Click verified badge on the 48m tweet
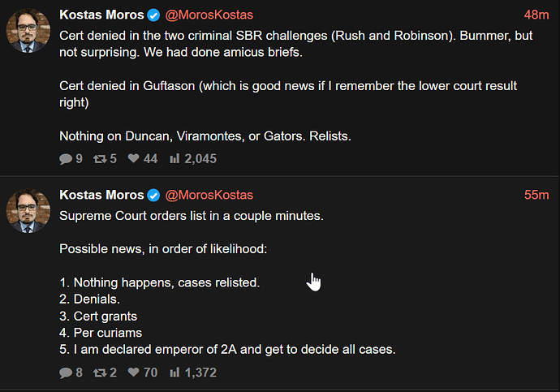The height and width of the screenshot is (392, 560). 153,15
